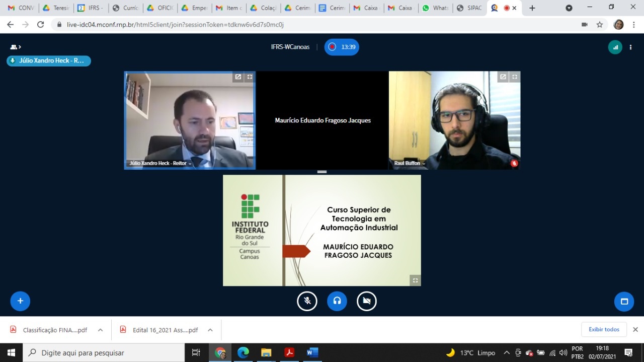644x362 pixels.
Task: Open the three-dot options menu
Action: click(630, 47)
